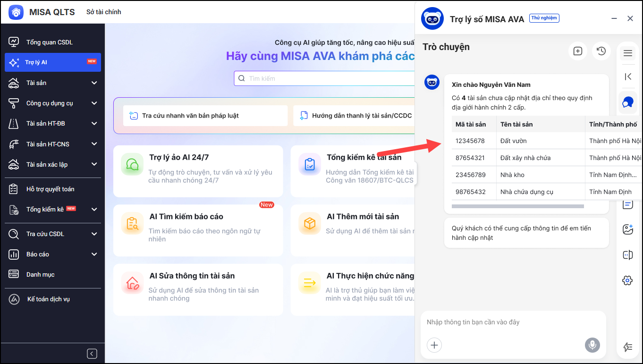Click the Nhà chứa dụng cụ asset name
Viewport: 643px width, 364px height.
(x=527, y=192)
